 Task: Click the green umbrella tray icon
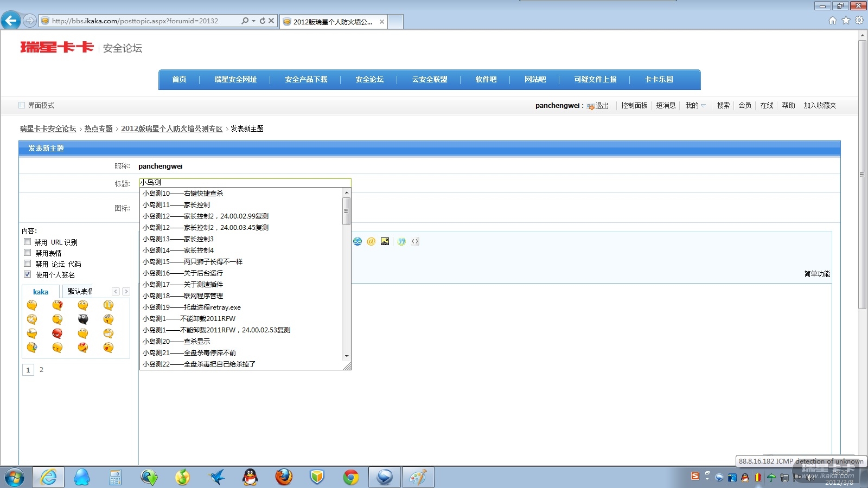tap(771, 478)
